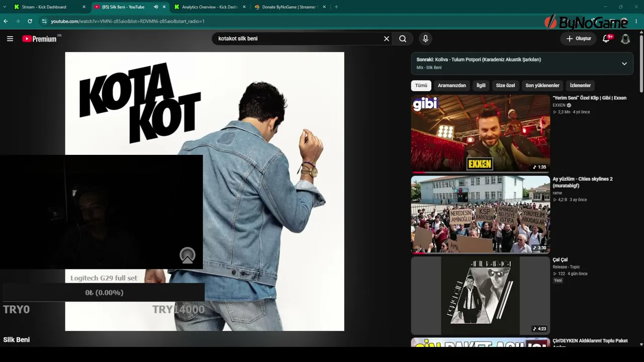The image size is (644, 362).
Task: Open the Çal Çal video title
Action: [560, 260]
